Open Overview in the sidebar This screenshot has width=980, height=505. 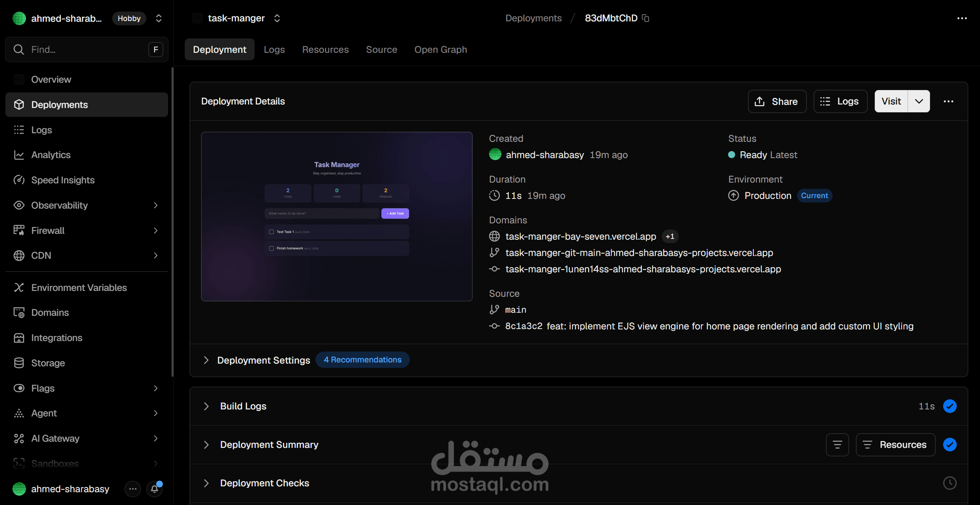87,80
